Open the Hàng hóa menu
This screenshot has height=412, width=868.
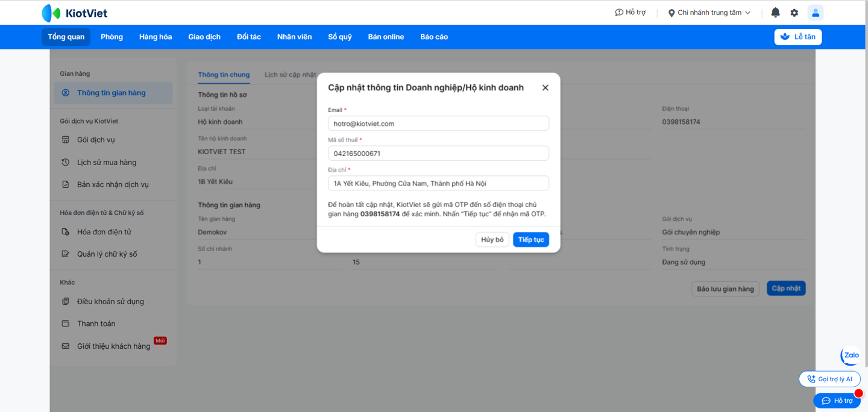pos(156,37)
